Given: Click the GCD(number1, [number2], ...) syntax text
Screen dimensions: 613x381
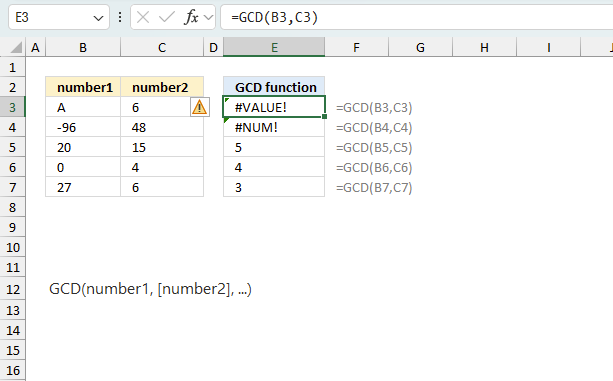Looking at the screenshot, I should pos(151,289).
